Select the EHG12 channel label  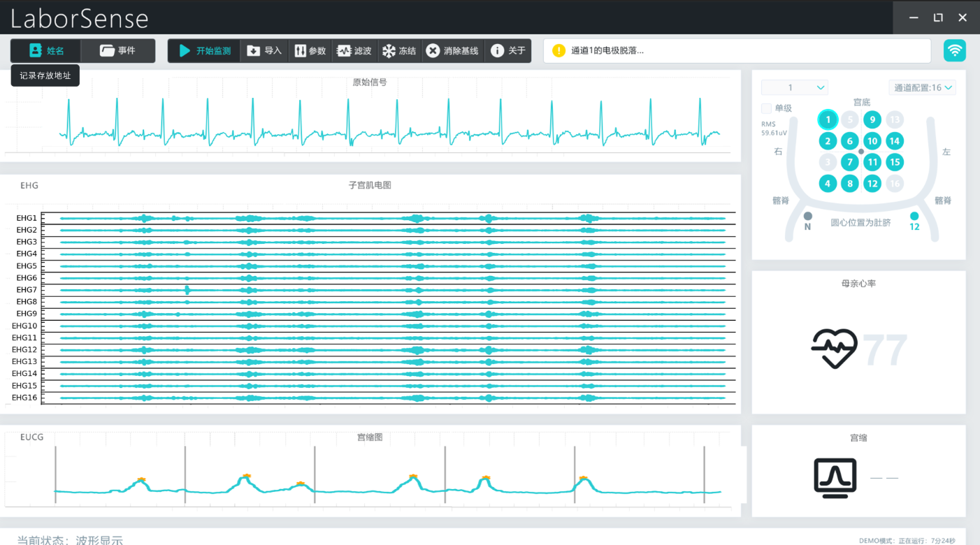(24, 349)
